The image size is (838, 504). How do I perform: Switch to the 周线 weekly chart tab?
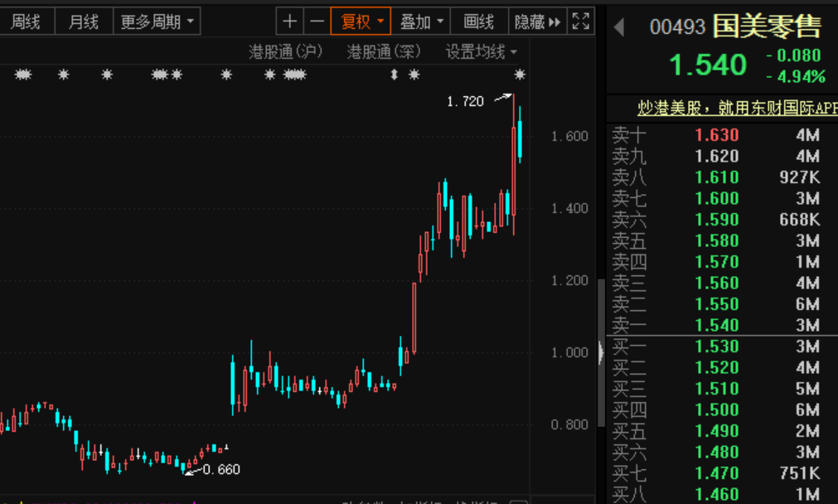tap(26, 22)
